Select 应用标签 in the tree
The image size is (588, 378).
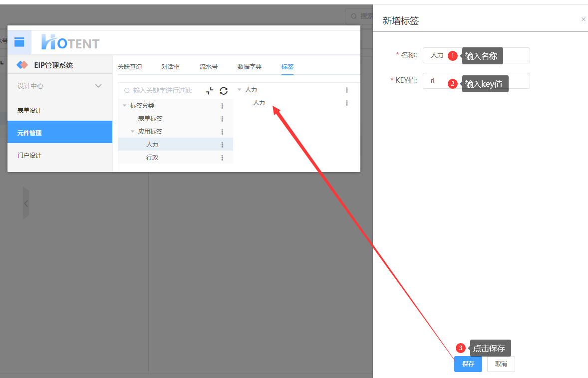coord(150,132)
